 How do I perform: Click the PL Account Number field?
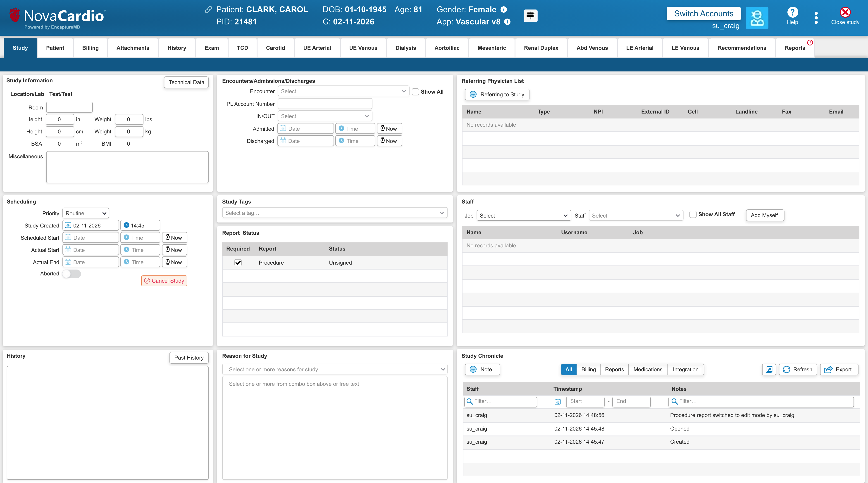[325, 104]
